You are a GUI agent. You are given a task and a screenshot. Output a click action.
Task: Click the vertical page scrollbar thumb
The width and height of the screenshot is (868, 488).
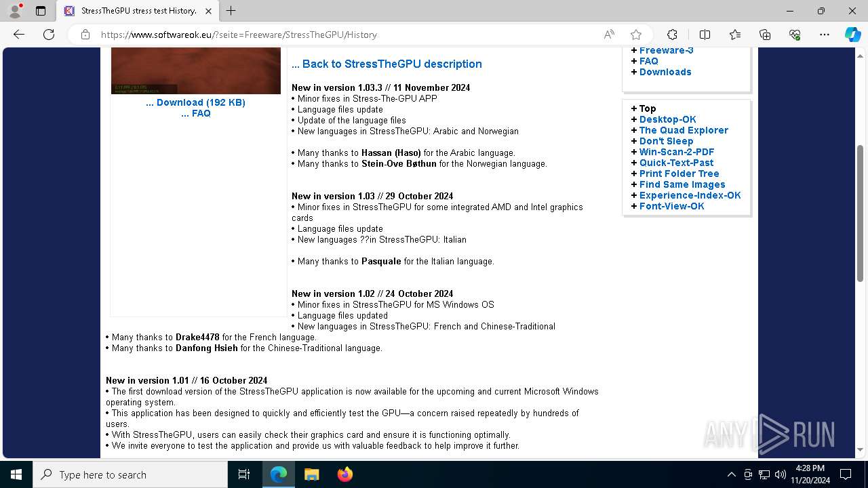point(860,213)
